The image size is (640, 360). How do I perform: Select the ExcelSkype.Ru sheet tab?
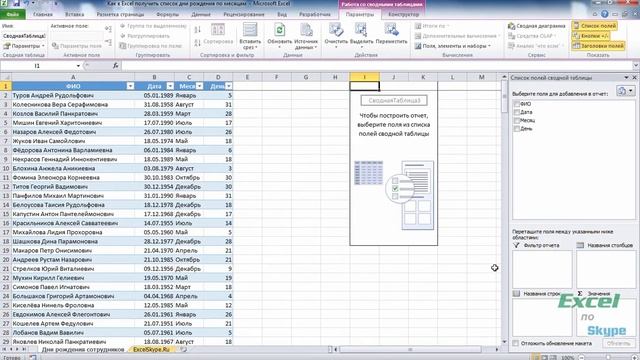tap(151, 349)
